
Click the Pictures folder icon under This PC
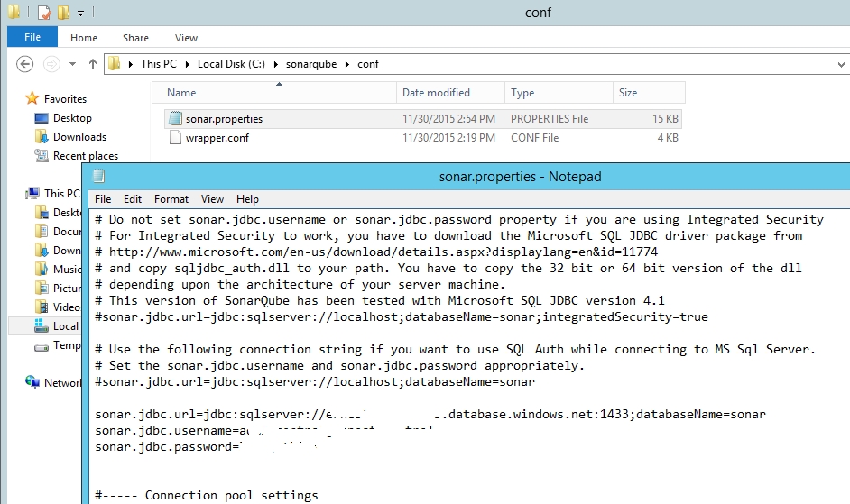pyautogui.click(x=42, y=288)
